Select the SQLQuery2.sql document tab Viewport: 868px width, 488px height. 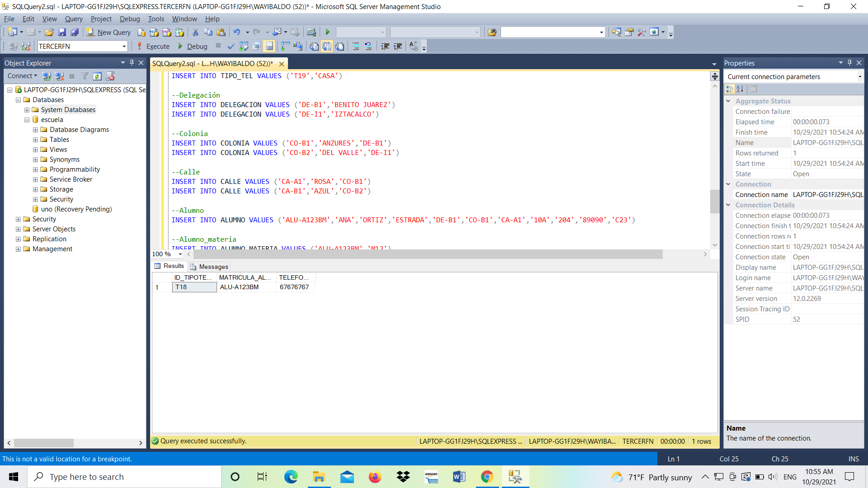pyautogui.click(x=212, y=64)
